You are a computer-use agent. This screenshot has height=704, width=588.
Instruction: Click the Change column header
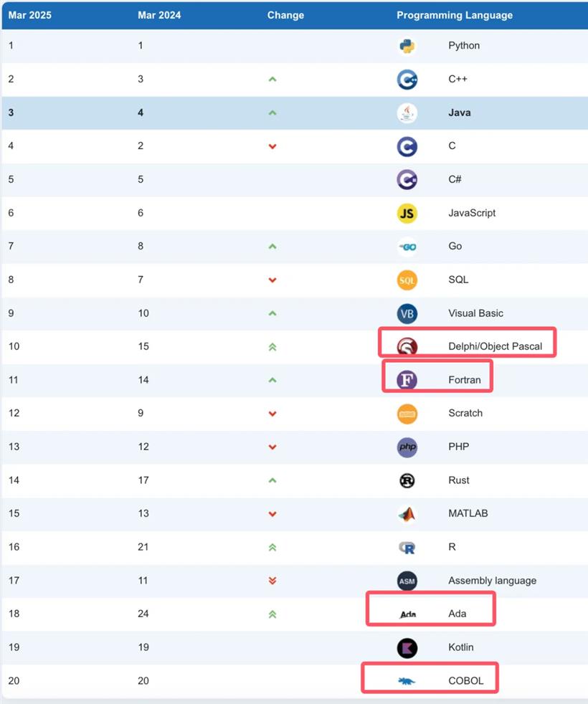coord(285,15)
